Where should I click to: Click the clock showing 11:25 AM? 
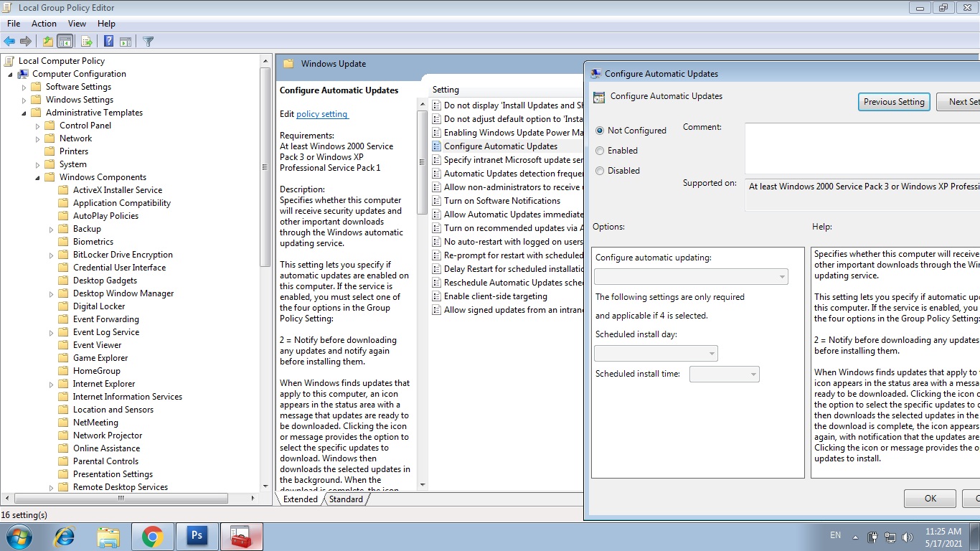[943, 532]
